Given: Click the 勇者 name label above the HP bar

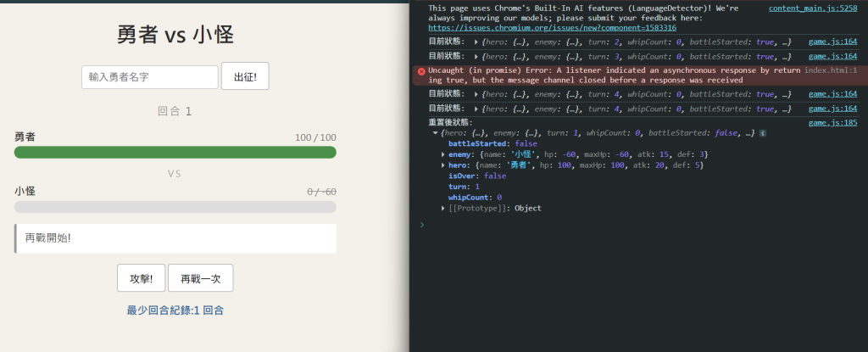Looking at the screenshot, I should point(25,137).
